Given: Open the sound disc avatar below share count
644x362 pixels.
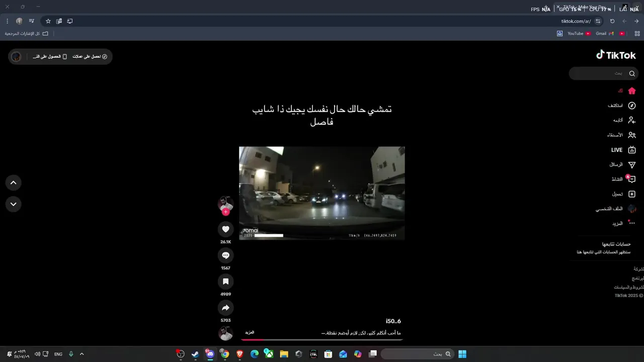Looking at the screenshot, I should click(x=225, y=333).
